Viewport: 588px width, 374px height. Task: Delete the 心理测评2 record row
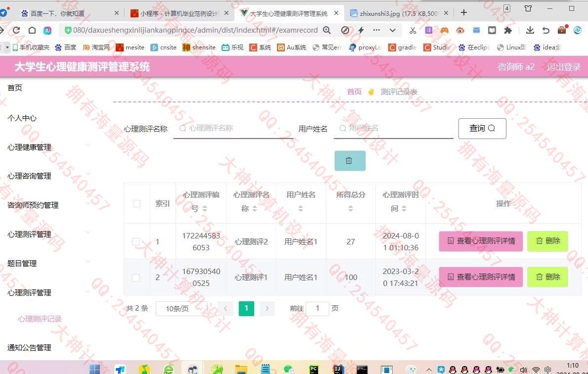point(547,241)
